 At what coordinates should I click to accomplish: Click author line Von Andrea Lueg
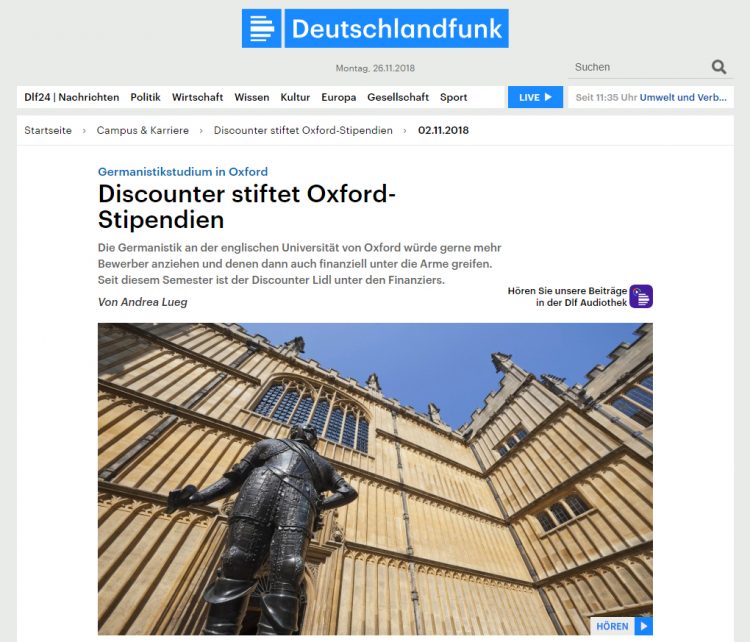point(143,302)
